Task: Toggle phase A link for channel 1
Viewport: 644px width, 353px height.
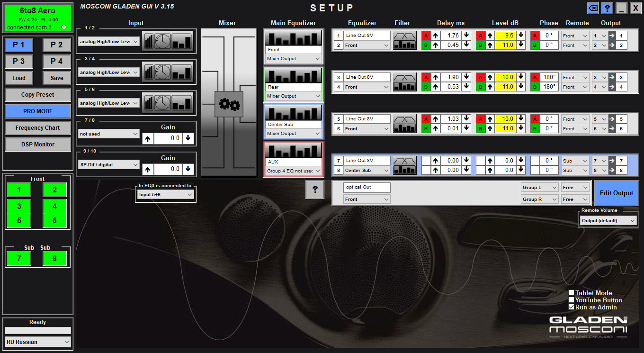Action: tap(535, 36)
